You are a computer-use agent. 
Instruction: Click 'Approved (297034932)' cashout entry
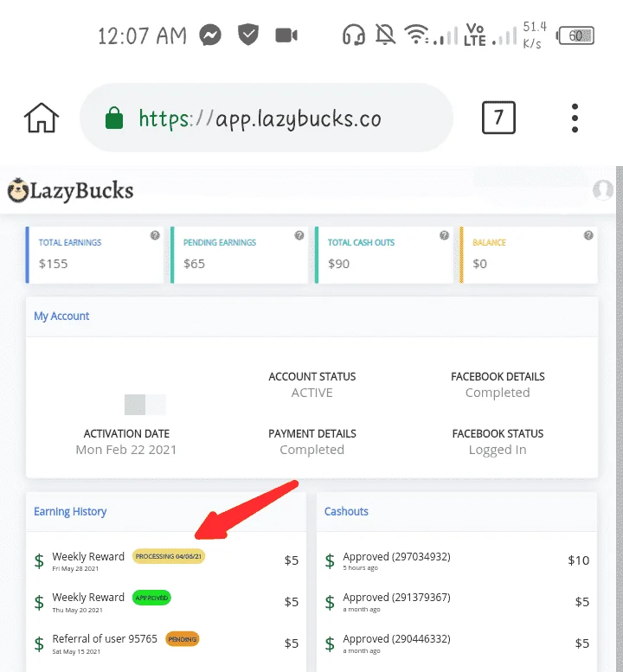[x=396, y=557]
